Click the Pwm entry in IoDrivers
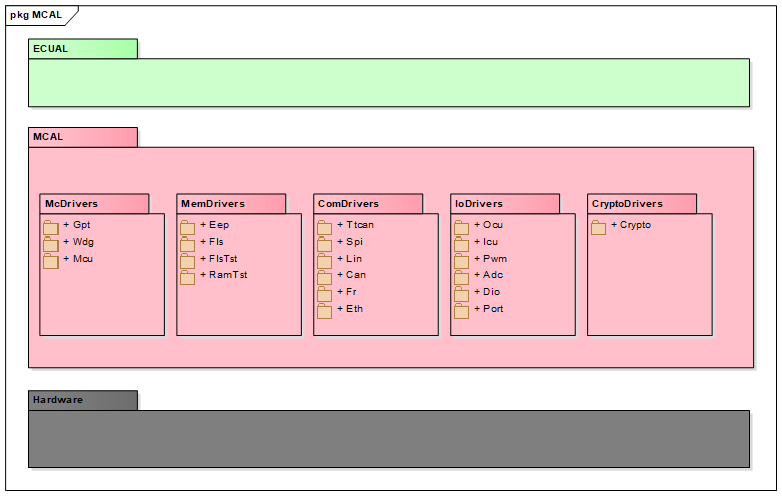 point(495,259)
